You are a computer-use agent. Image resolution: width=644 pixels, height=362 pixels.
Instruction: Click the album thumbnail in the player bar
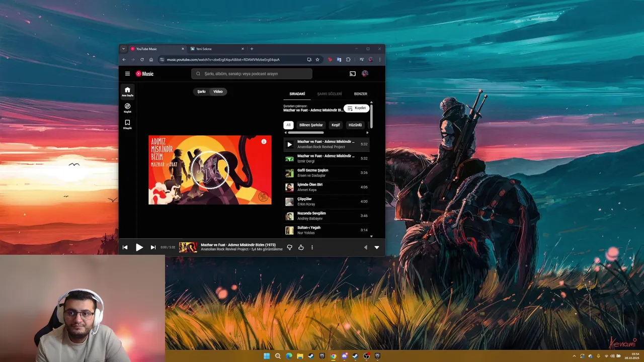(x=188, y=247)
